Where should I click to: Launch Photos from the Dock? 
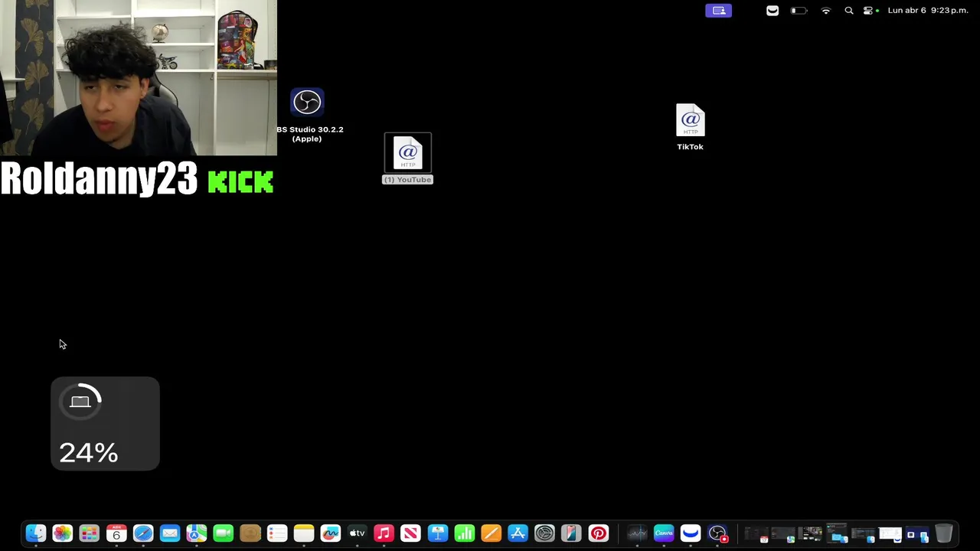coord(63,533)
